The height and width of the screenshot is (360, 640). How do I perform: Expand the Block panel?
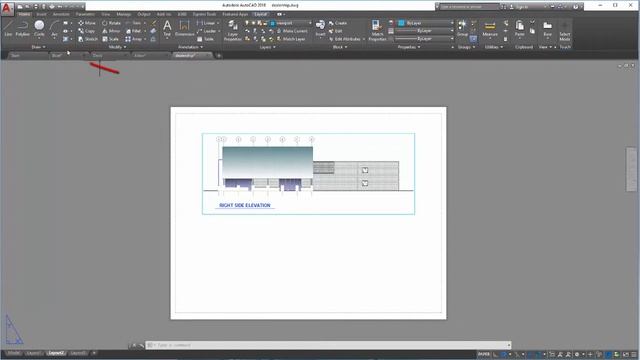[x=340, y=47]
